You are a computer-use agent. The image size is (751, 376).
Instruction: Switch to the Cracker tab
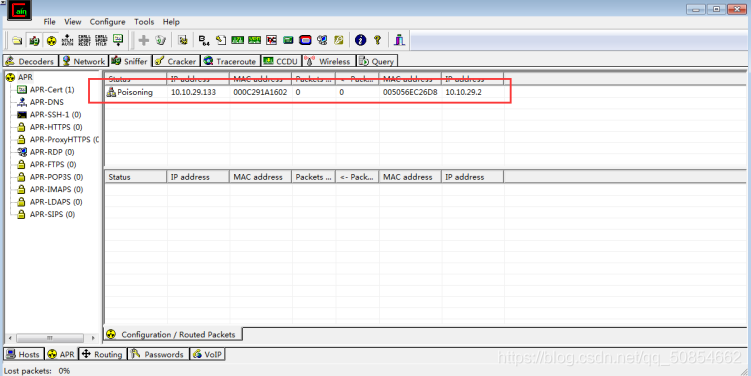point(176,61)
